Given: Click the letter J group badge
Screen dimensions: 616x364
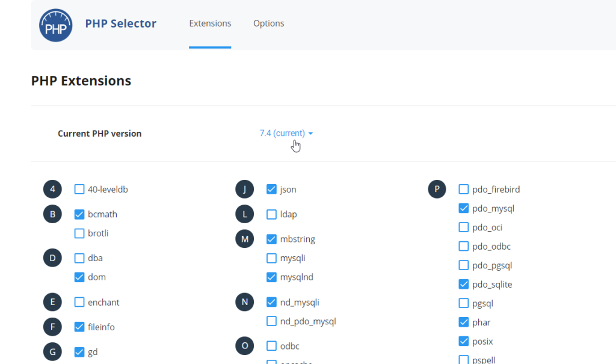Looking at the screenshot, I should tap(245, 190).
